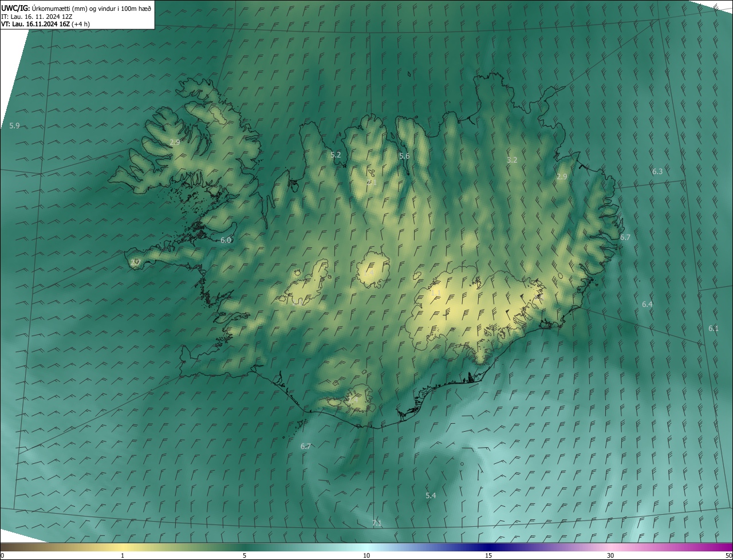Click the 10 tick label on the color scale

tap(366, 555)
